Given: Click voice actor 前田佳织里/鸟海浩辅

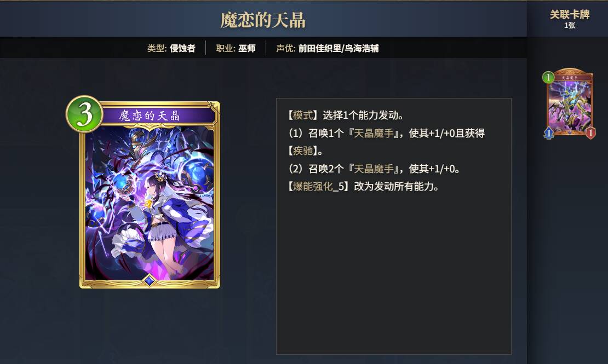Looking at the screenshot, I should 339,49.
